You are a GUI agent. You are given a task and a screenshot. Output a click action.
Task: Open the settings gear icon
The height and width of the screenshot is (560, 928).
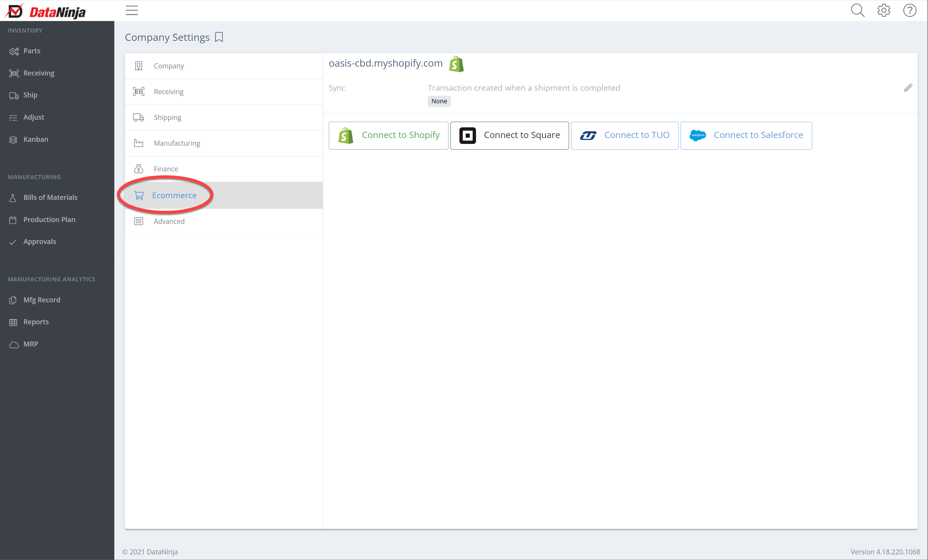tap(883, 11)
